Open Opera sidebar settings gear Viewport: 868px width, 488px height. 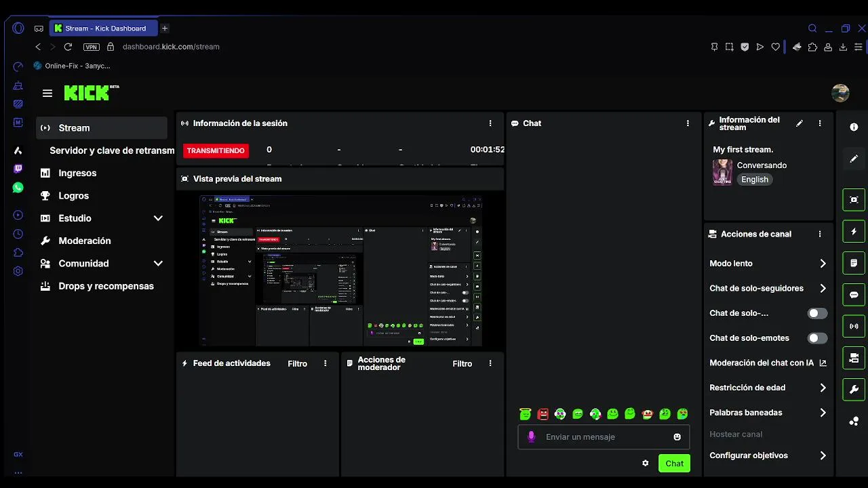18,271
